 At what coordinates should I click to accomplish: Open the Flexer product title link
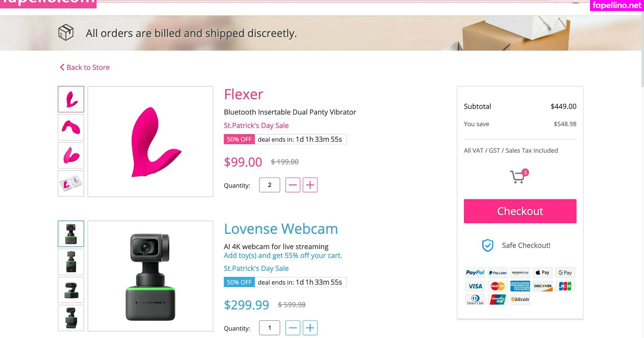(244, 94)
